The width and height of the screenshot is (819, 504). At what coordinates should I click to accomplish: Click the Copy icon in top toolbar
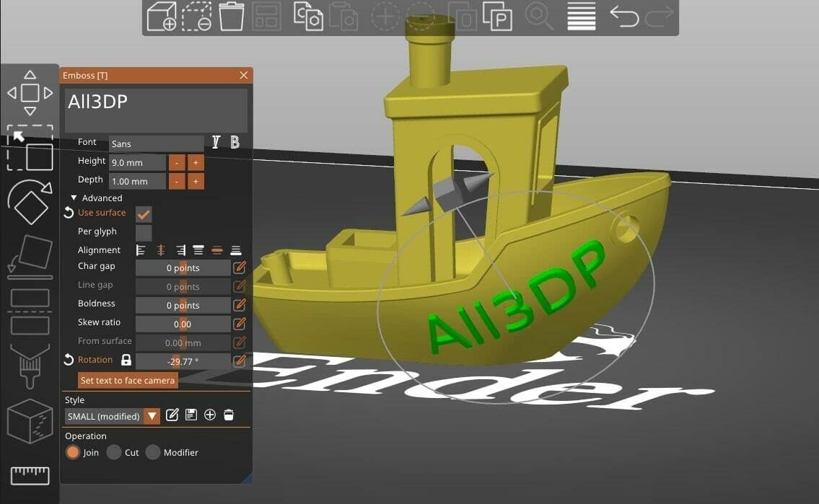point(308,17)
